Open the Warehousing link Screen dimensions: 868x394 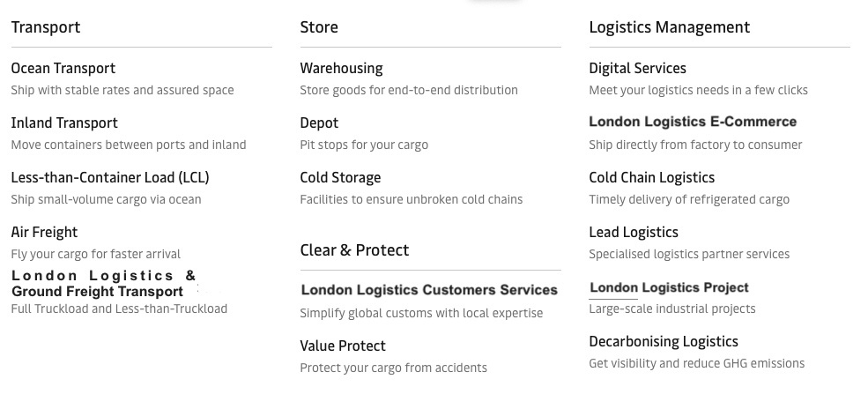coord(341,69)
